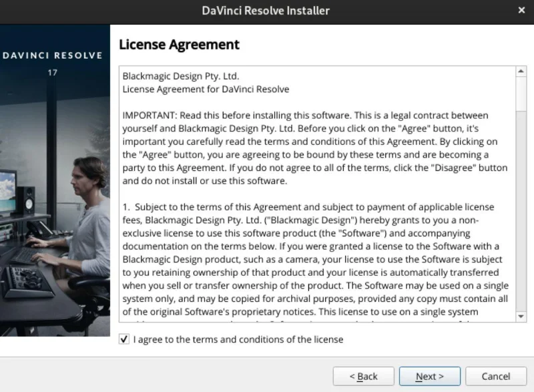The width and height of the screenshot is (534, 392).
Task: Click the empty scrollbar track below the thumb
Action: 521,211
